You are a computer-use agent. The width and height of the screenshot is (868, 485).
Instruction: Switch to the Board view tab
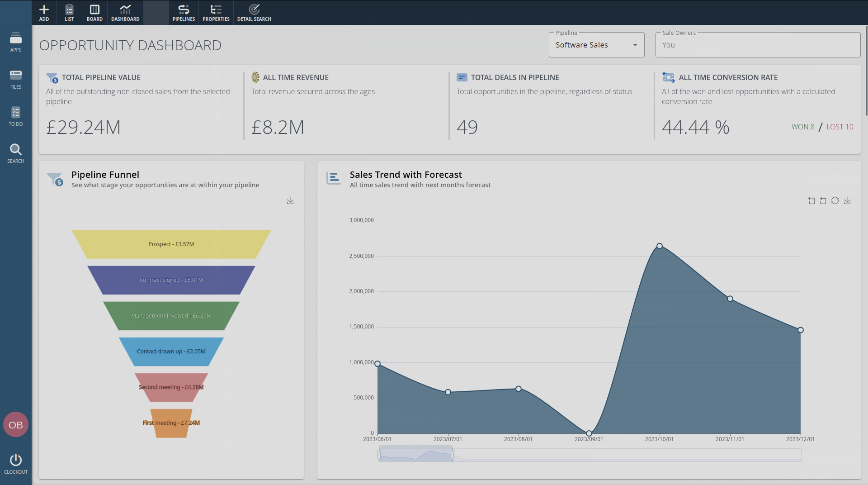pyautogui.click(x=94, y=12)
